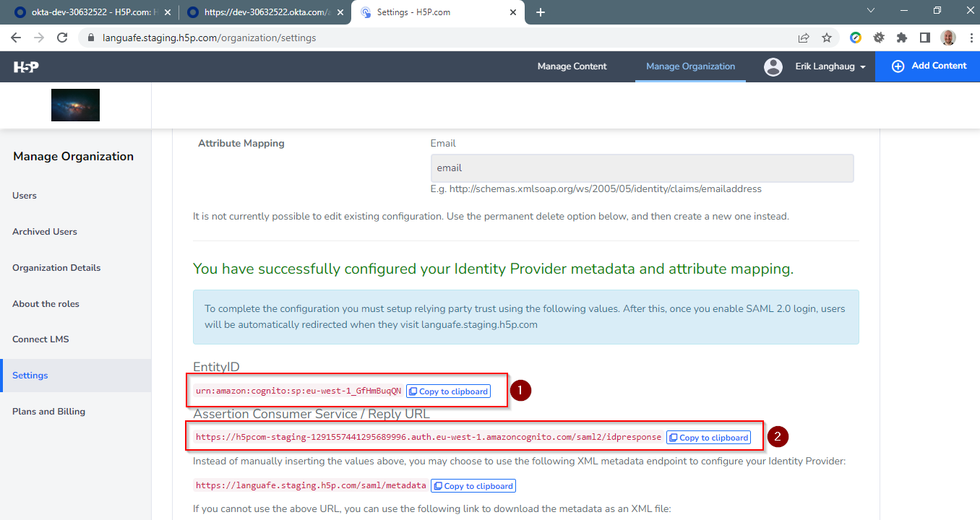Click the EntityID urn value text
This screenshot has height=520, width=980.
point(298,391)
